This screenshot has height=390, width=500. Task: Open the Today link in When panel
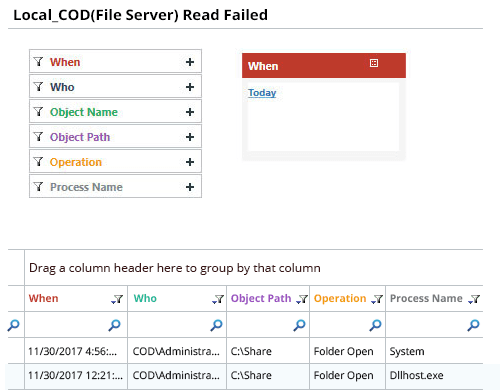(x=262, y=93)
